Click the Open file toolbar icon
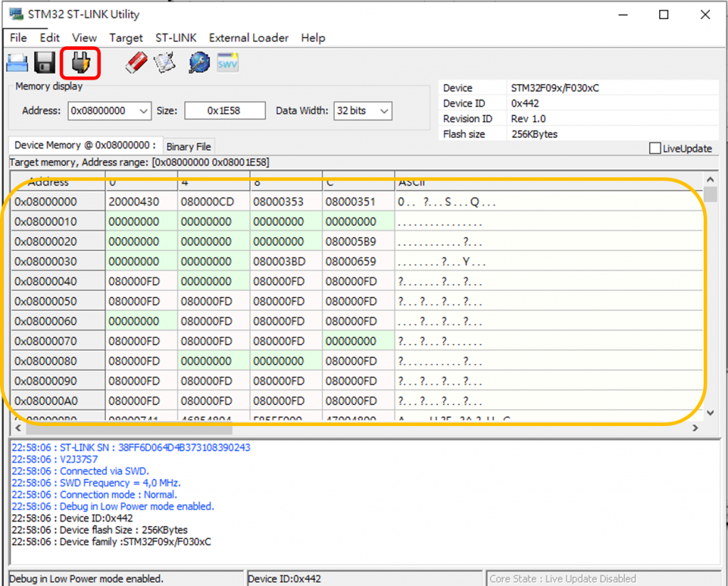Image resolution: width=728 pixels, height=586 pixels. tap(17, 63)
